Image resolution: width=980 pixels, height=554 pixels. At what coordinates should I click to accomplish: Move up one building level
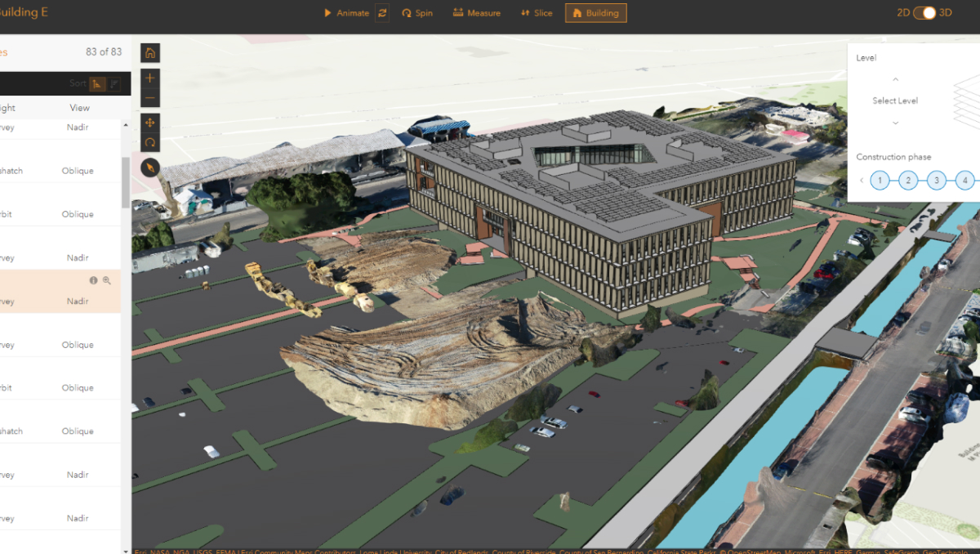coord(895,80)
